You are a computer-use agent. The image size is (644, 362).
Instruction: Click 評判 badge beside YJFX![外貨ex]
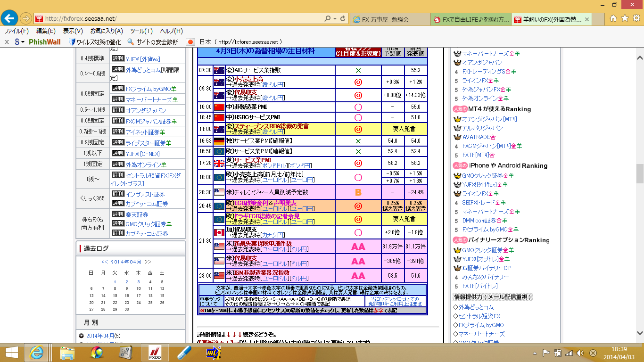pos(117,59)
